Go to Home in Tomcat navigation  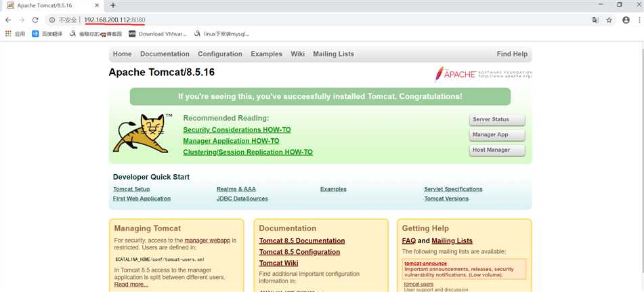(x=123, y=54)
